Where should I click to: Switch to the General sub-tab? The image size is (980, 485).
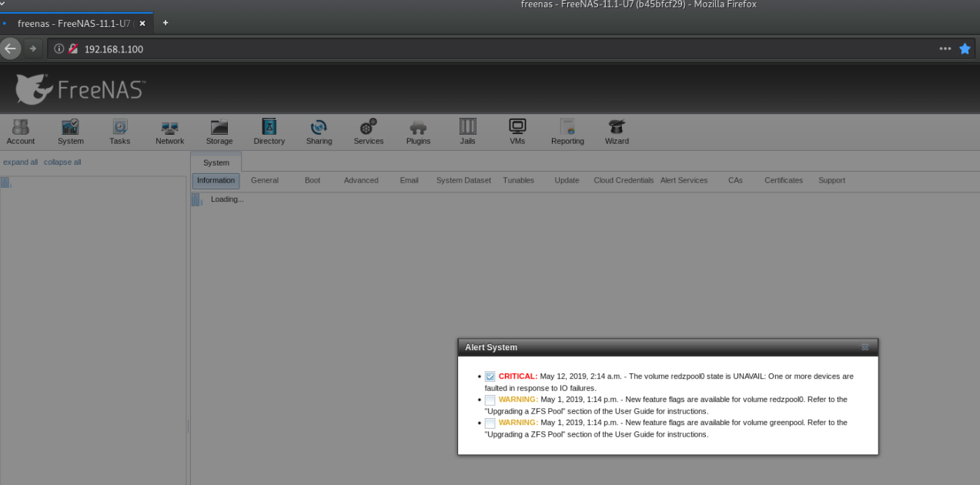[x=265, y=180]
